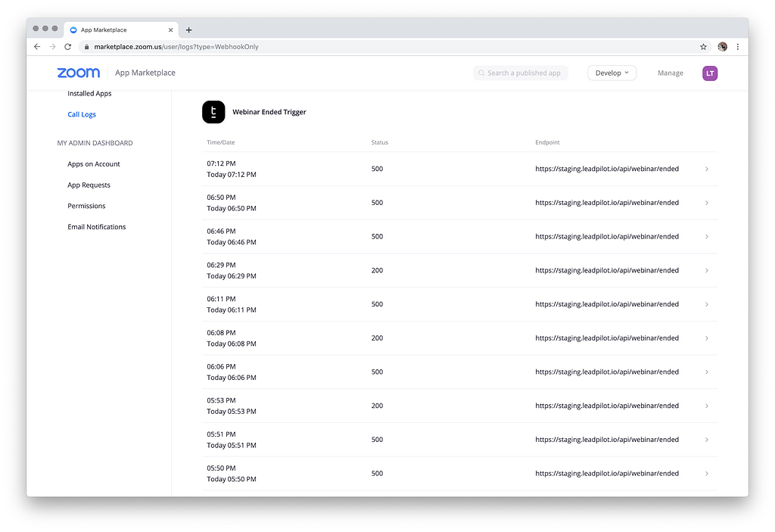Image resolution: width=775 pixels, height=532 pixels.
Task: Click the browser back arrow
Action: click(37, 46)
